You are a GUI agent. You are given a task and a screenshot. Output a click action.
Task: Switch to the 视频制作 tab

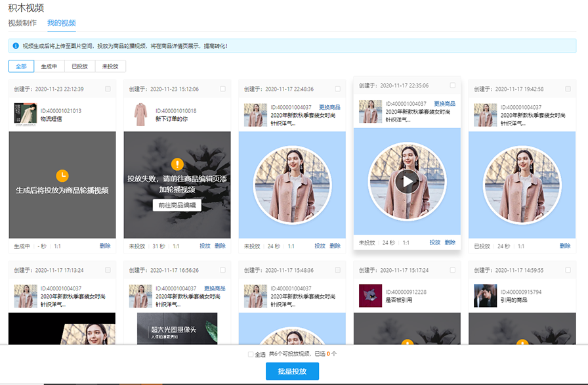pyautogui.click(x=22, y=23)
